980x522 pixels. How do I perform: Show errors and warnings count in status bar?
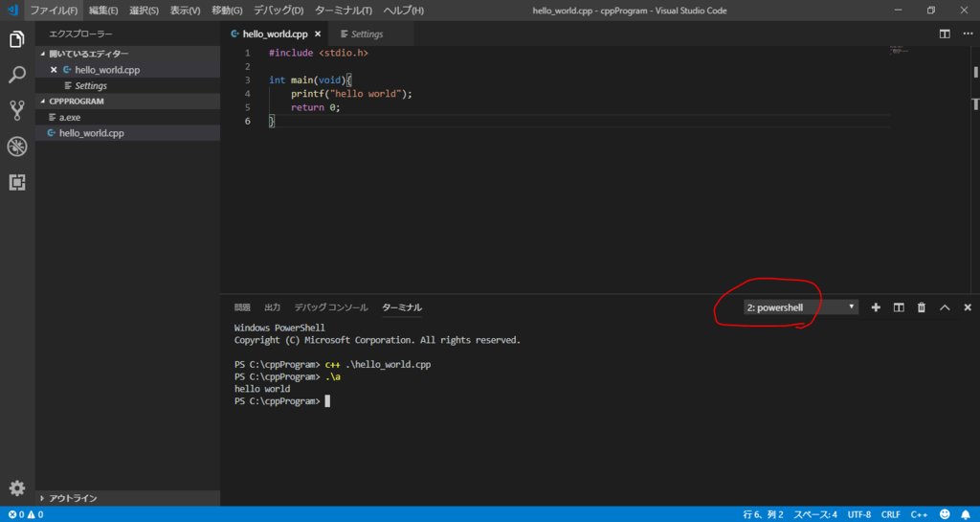coord(26,514)
